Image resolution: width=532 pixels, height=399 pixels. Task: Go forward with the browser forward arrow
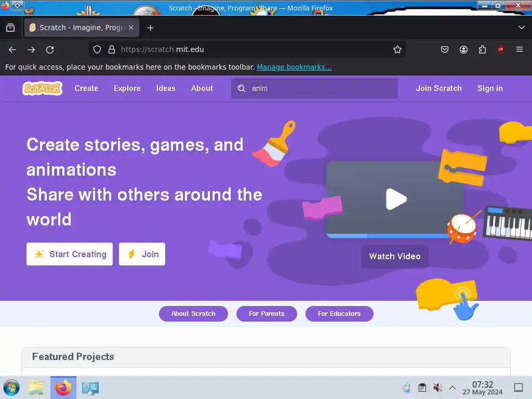tap(31, 49)
